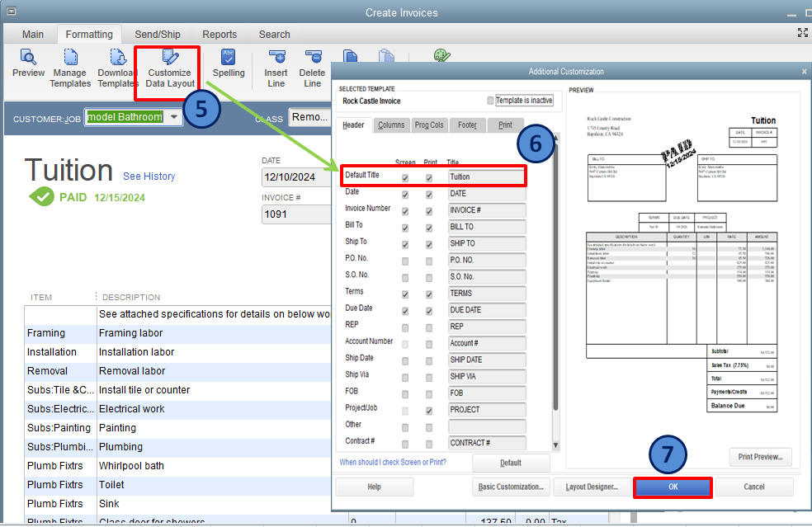
Task: Open the Layout Designer
Action: 592,487
